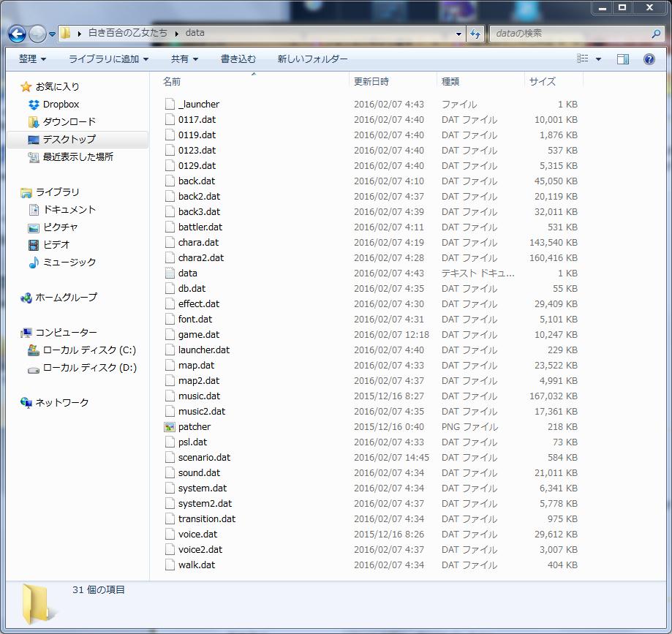Open ドキュメント library
Viewport: 672px width, 634px height.
(63, 210)
